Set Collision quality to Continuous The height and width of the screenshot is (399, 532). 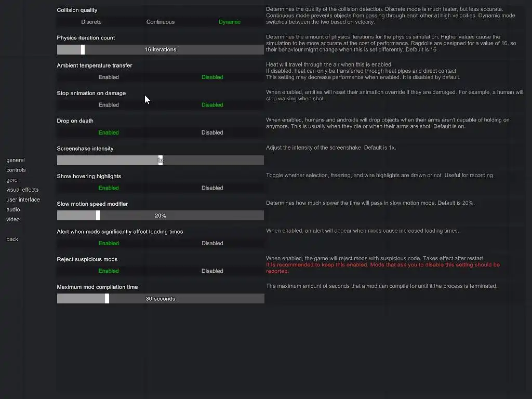click(161, 22)
